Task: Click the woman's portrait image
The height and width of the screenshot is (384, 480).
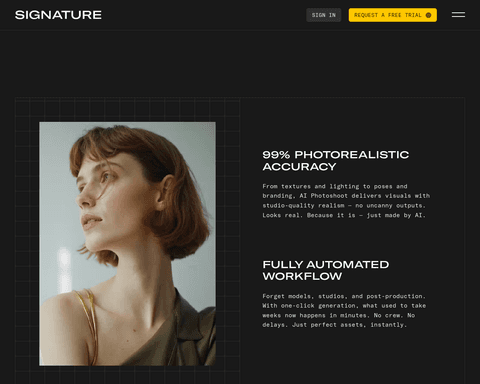Action: click(x=127, y=244)
